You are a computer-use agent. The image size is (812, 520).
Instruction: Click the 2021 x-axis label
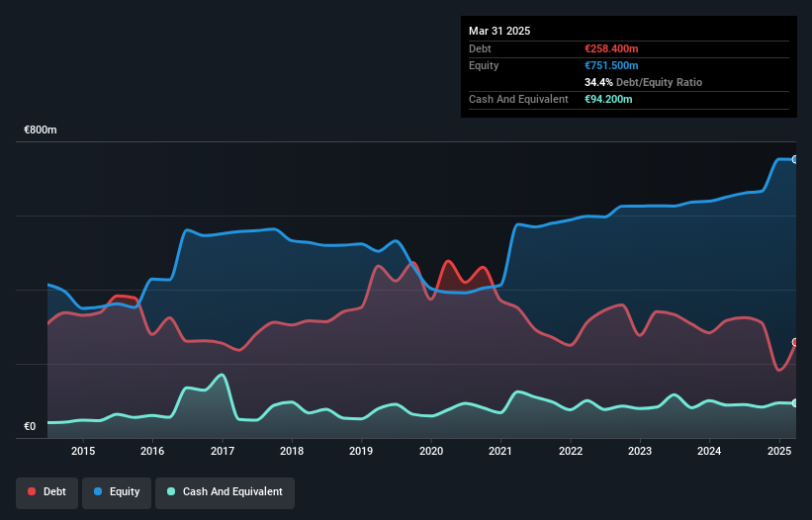click(500, 451)
